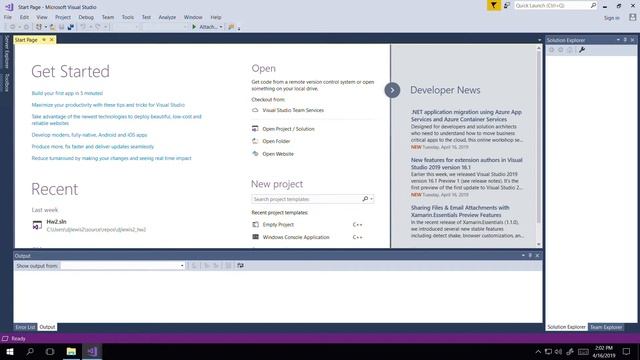640x360 pixels.
Task: Open the File menu
Action: click(8, 17)
